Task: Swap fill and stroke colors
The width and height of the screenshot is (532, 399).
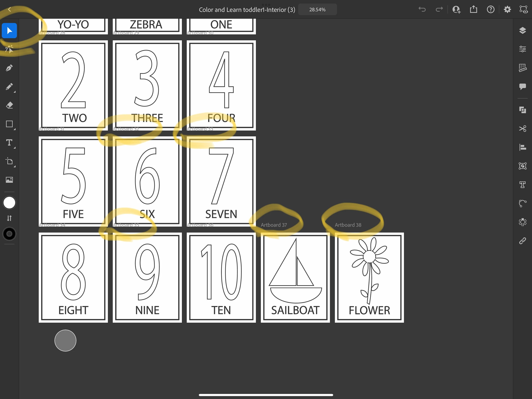Action: 9,218
